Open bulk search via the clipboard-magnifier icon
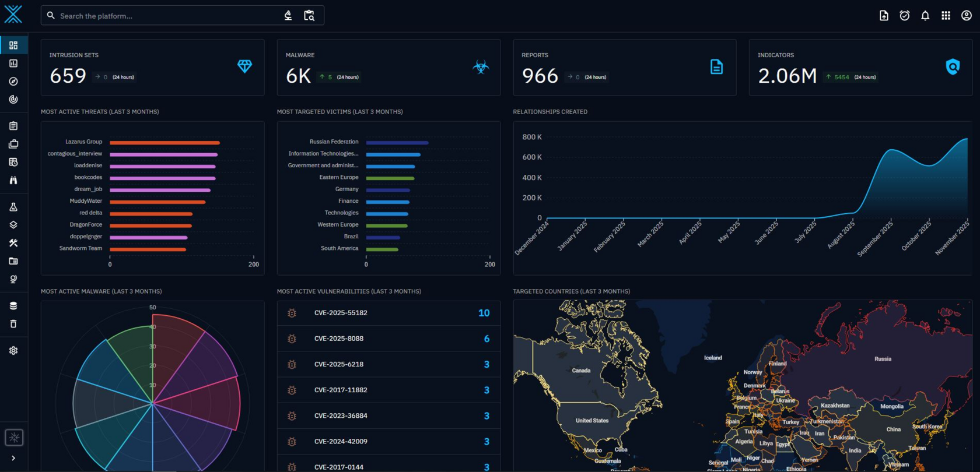Image resolution: width=980 pixels, height=472 pixels. (309, 16)
